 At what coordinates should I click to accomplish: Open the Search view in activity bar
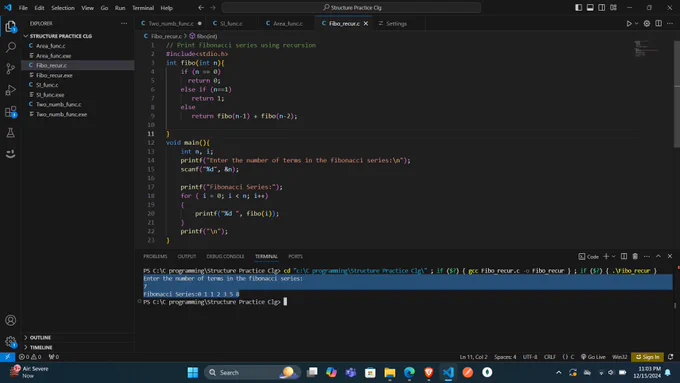click(10, 47)
